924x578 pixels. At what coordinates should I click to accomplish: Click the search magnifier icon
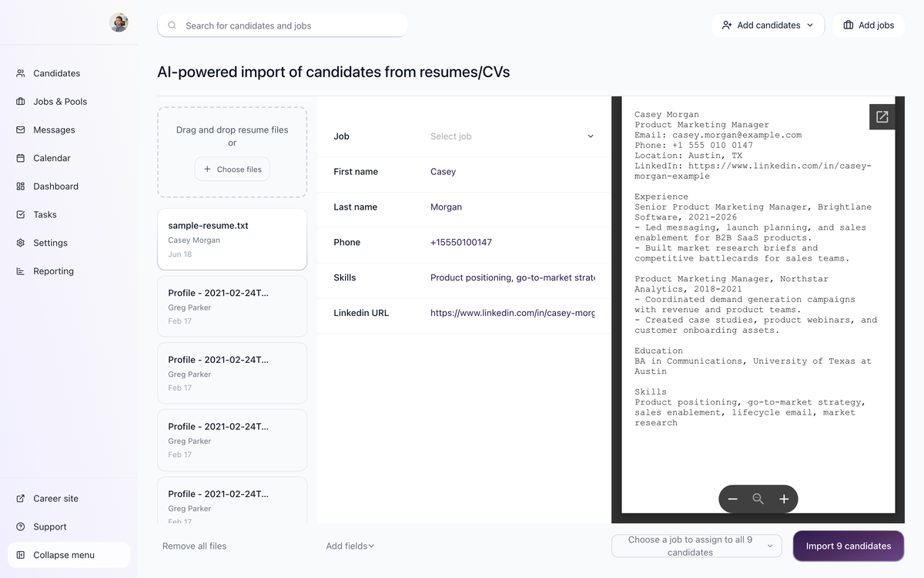[172, 25]
